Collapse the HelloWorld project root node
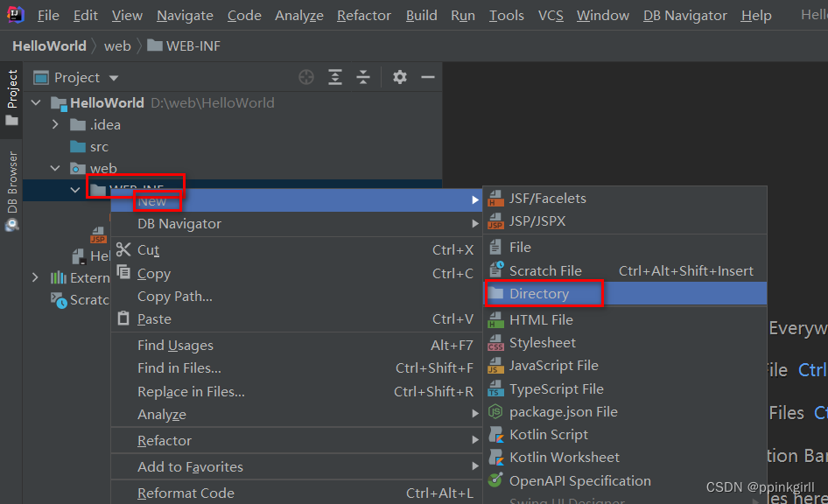This screenshot has width=828, height=504. pos(36,102)
